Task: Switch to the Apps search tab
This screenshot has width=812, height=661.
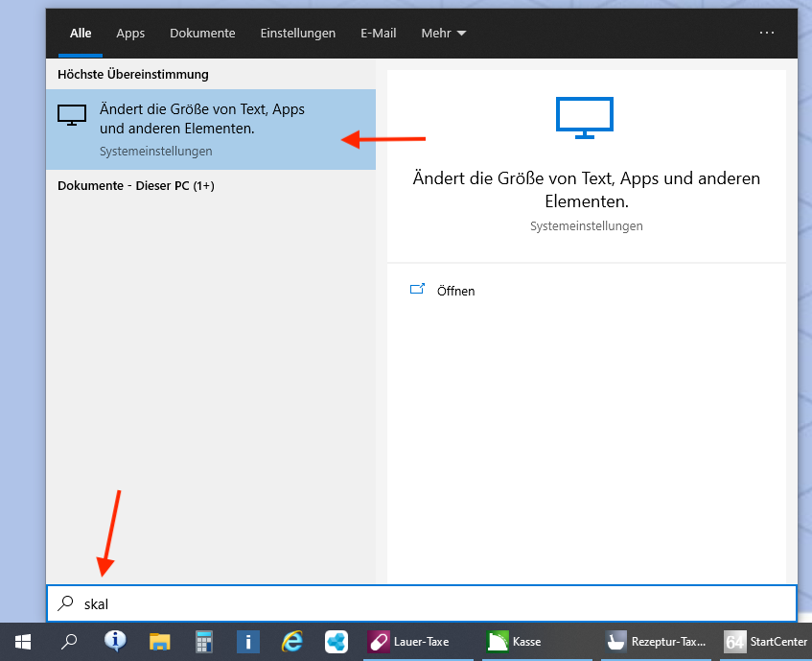Action: point(130,33)
